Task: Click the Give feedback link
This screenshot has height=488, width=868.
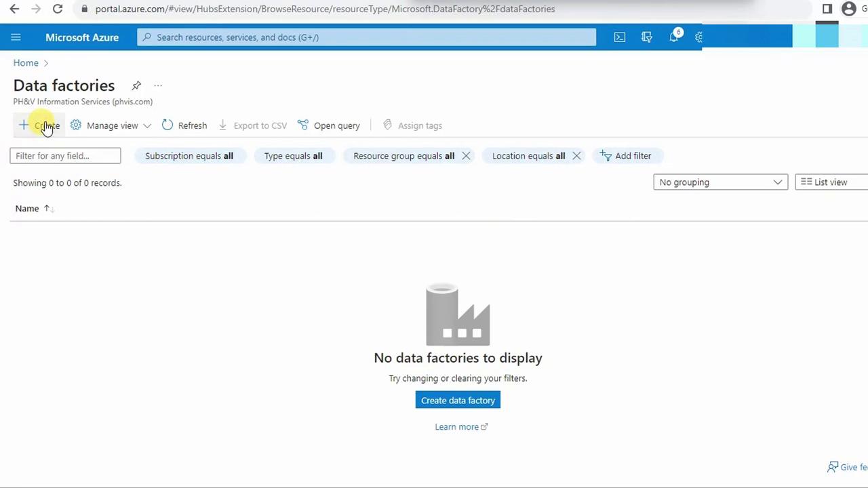Action: pos(848,467)
